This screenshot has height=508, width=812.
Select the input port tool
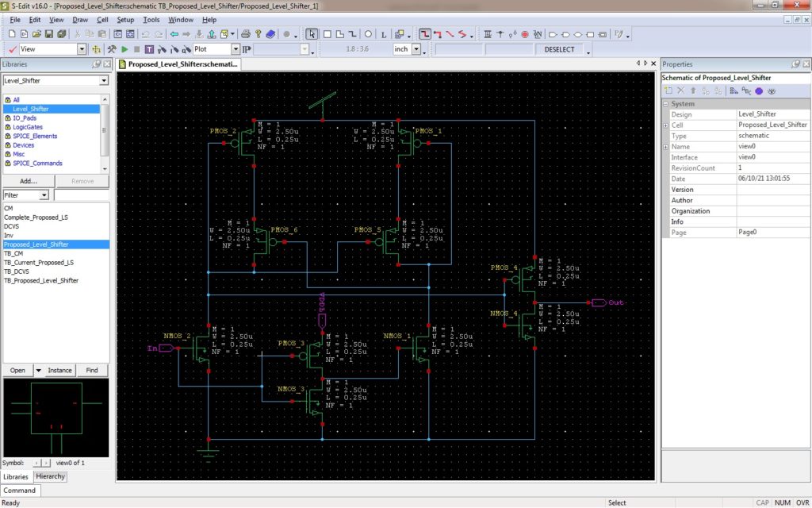click(553, 33)
